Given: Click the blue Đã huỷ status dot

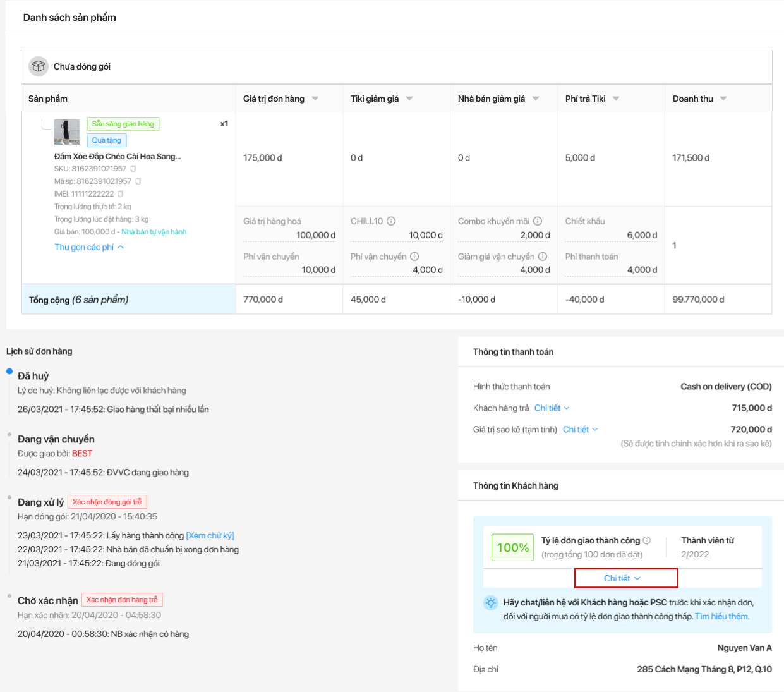Looking at the screenshot, I should point(9,371).
